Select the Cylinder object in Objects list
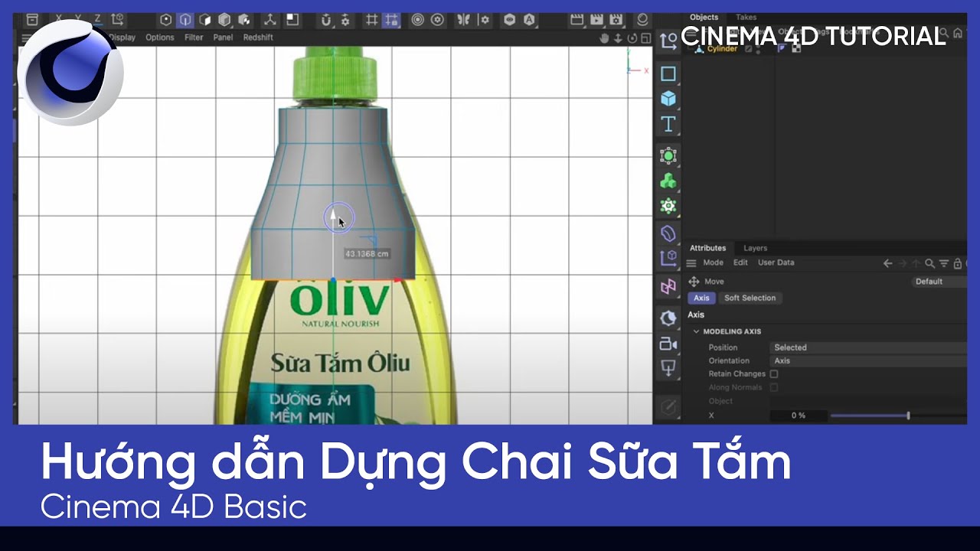The image size is (980, 551). coord(723,48)
